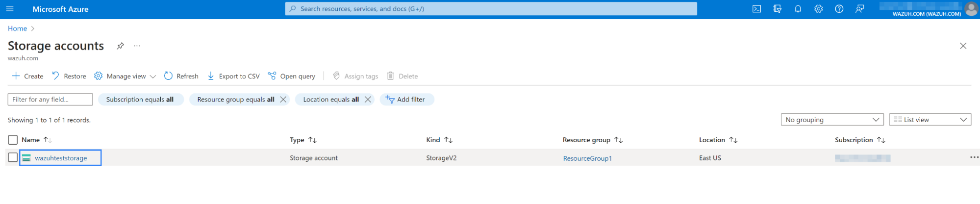Pin the Storage accounts page

pos(120,46)
